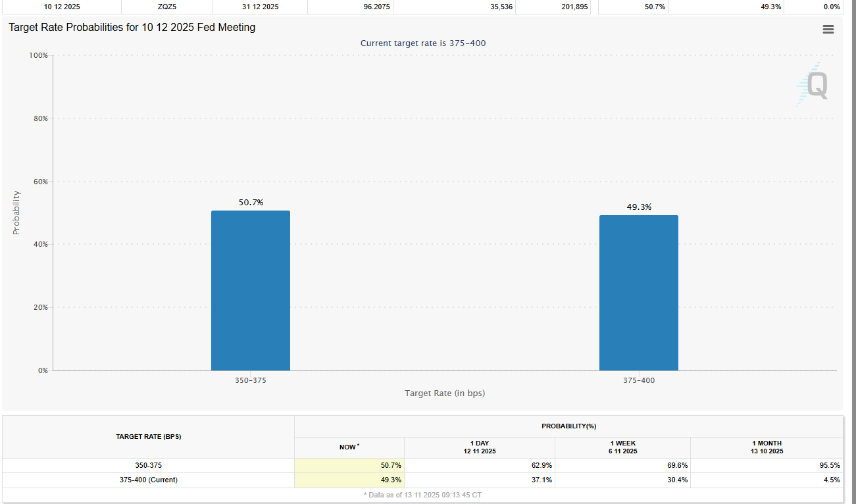Click the 1 MONTH column header
Image resolution: width=856 pixels, height=504 pixels.
pyautogui.click(x=767, y=447)
